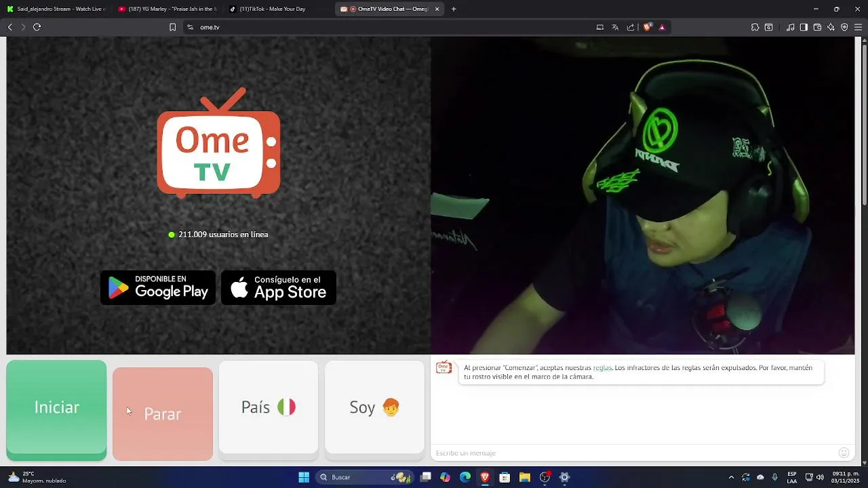Open the page translate icon

(615, 27)
